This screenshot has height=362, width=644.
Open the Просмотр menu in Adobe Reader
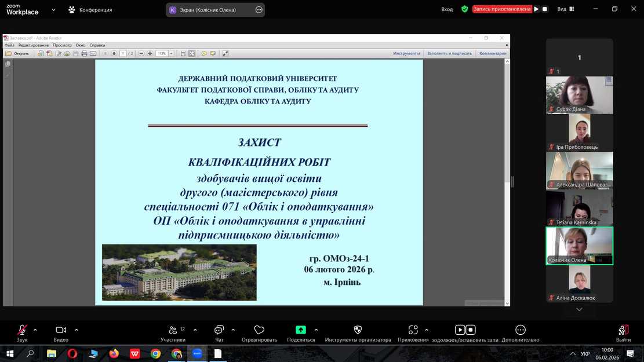point(62,45)
